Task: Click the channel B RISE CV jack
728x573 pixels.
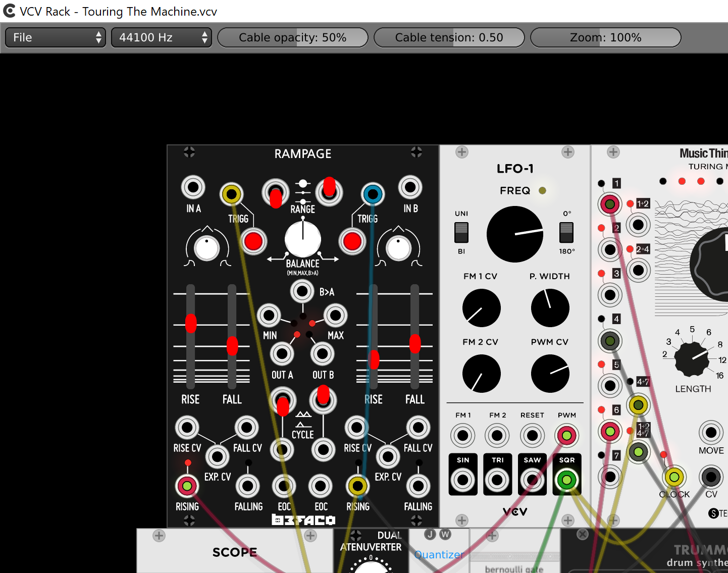Action: click(x=357, y=428)
